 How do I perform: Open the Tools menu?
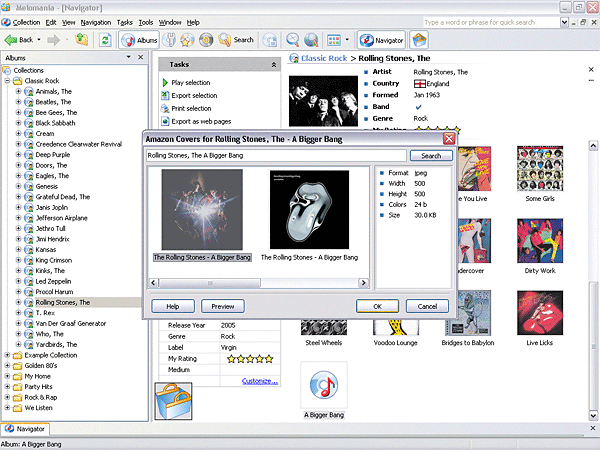pos(146,21)
